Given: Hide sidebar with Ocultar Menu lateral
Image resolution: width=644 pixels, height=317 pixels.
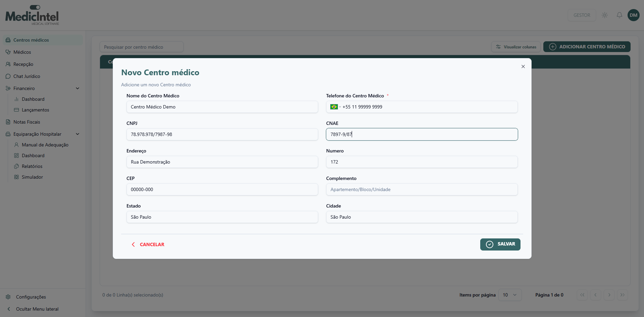Looking at the screenshot, I should [x=37, y=309].
